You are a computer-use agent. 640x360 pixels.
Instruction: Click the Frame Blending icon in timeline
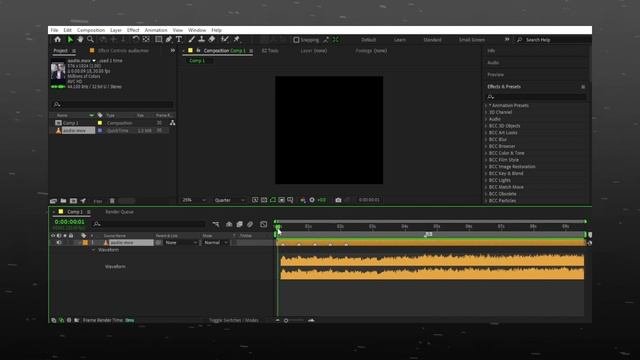[240, 224]
